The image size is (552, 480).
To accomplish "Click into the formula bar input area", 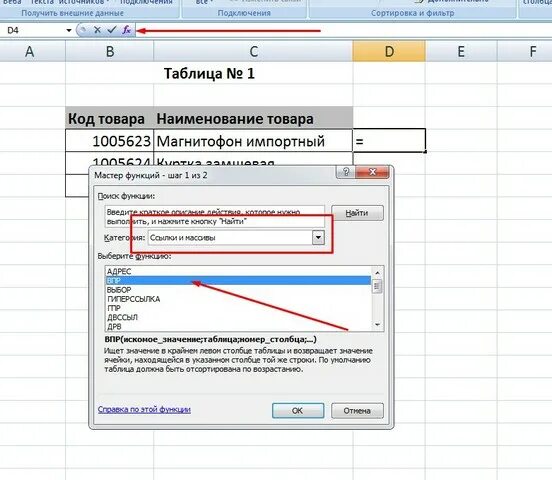I will pos(343,30).
